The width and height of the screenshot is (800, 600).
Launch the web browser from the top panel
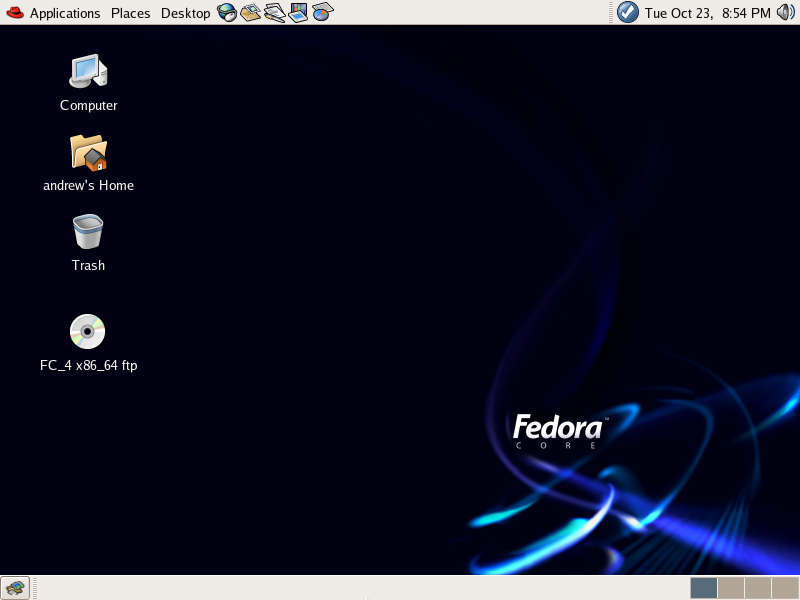227,13
